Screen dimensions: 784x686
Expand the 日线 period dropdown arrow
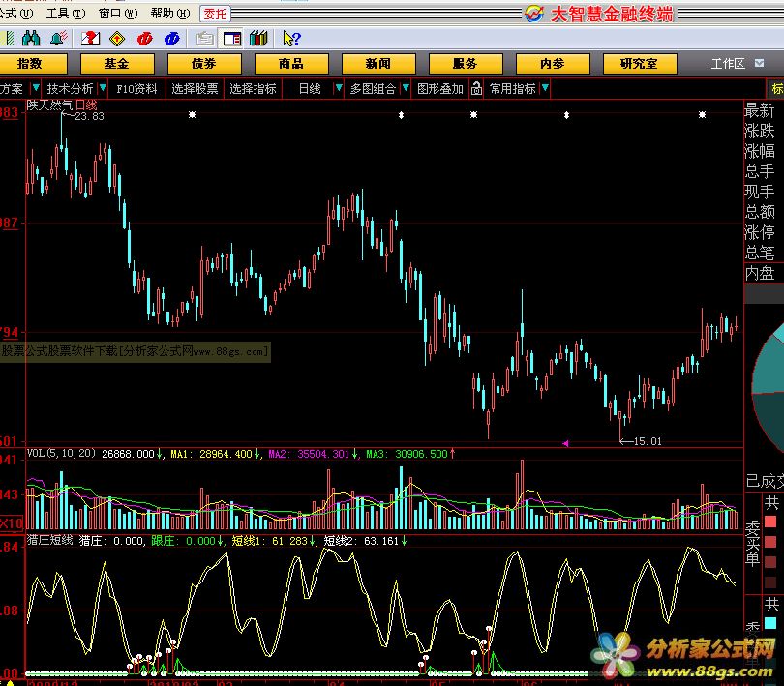(339, 88)
